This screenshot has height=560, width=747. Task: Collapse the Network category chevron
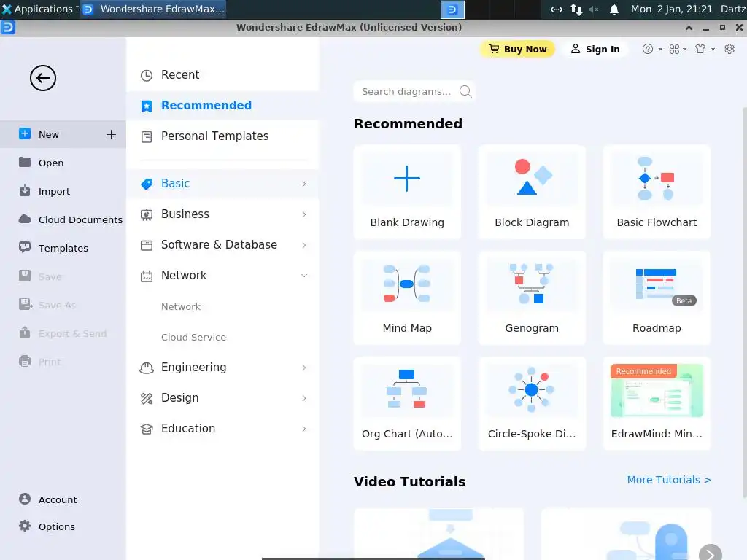click(x=304, y=275)
